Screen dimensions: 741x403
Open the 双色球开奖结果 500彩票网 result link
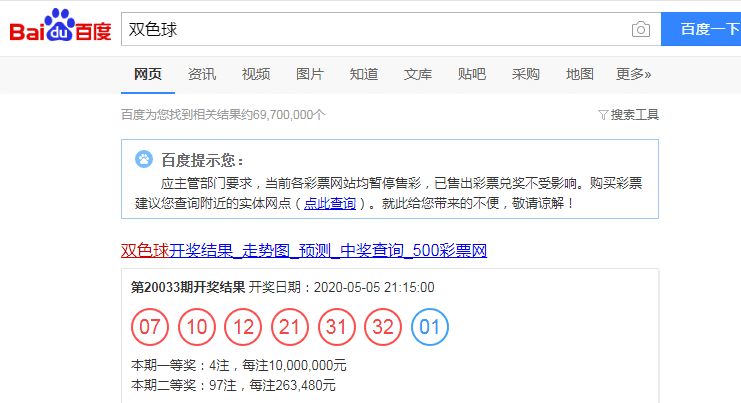coord(304,250)
